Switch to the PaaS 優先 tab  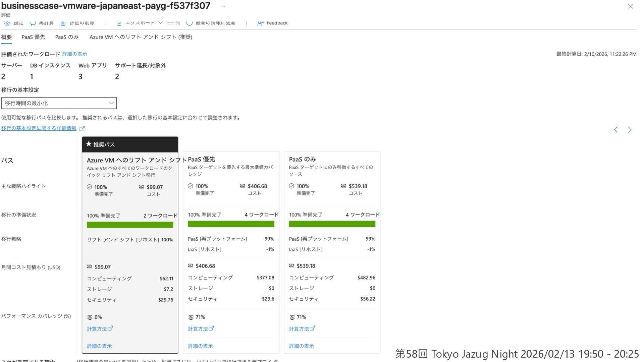tap(33, 37)
